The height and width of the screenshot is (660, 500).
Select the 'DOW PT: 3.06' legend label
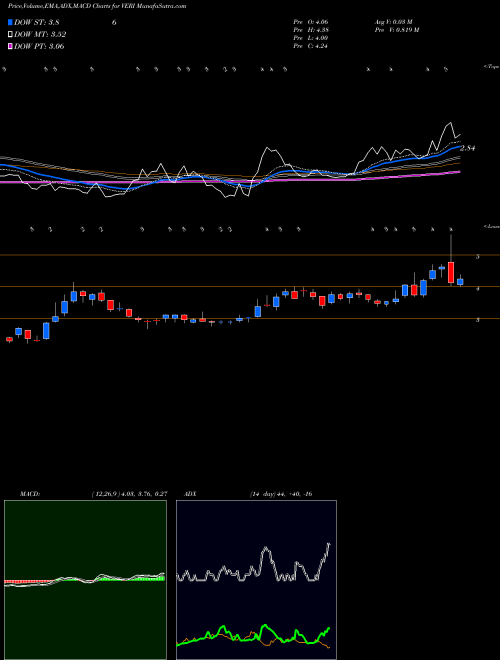coord(39,46)
